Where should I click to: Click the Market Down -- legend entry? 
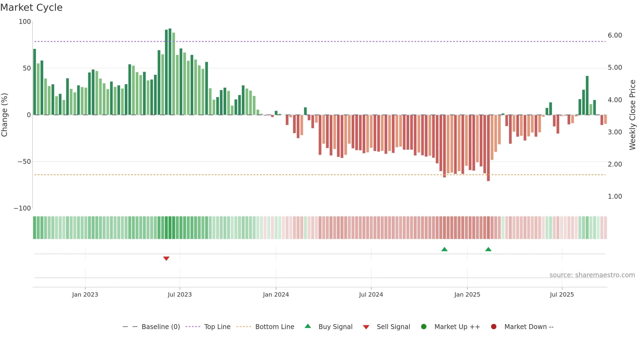coord(522,327)
